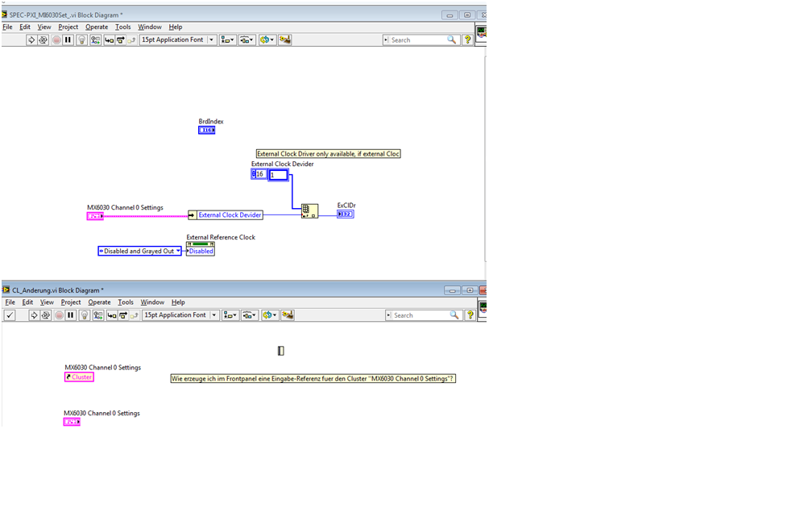
Task: Click Context Help question mark in SPEC-PXI window
Action: click(x=467, y=40)
